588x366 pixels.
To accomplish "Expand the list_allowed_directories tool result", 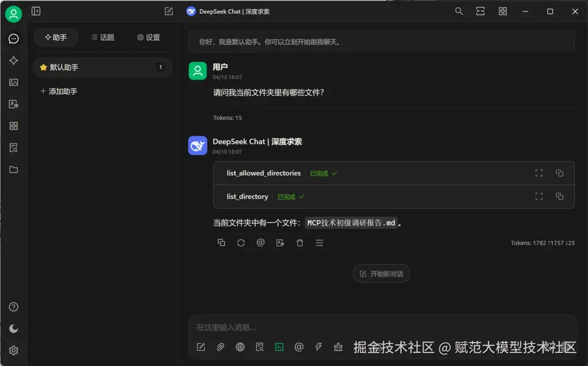I will (538, 173).
